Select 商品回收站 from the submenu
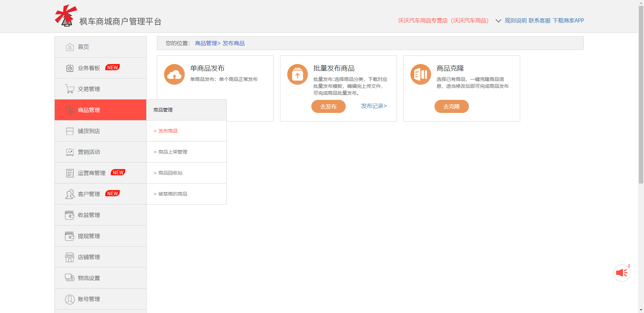Viewport: 644px width, 313px height. (x=170, y=173)
